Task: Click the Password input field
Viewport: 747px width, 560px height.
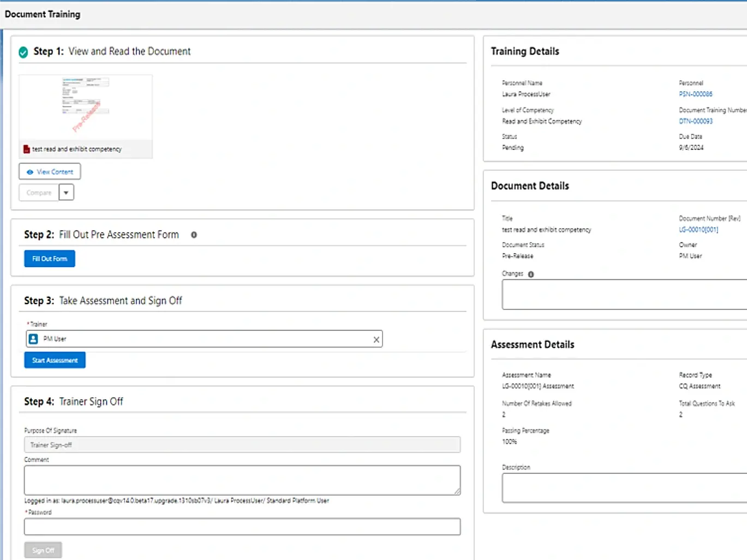Action: [x=242, y=527]
